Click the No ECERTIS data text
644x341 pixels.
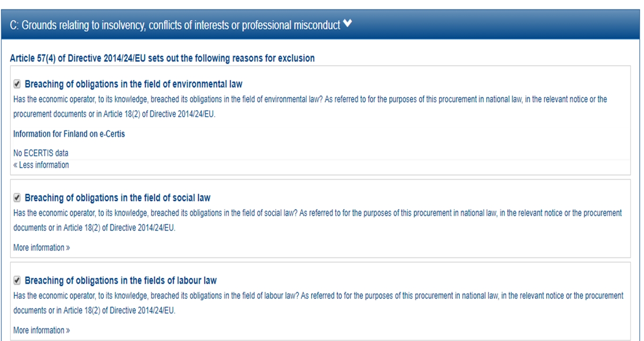pyautogui.click(x=41, y=153)
